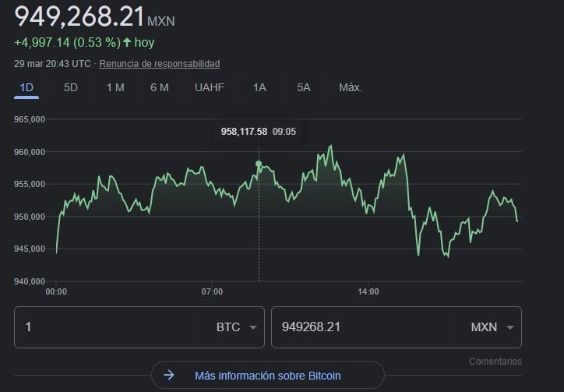This screenshot has width=564, height=392.
Task: Click the 940,000 y-axis label
Action: point(30,281)
